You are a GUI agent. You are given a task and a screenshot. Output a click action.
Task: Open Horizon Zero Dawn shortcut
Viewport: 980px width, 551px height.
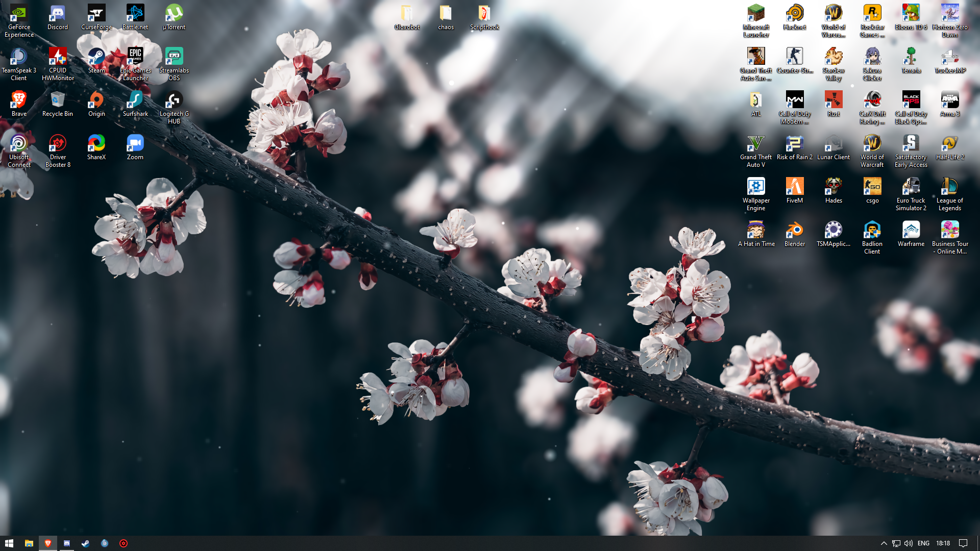point(950,20)
